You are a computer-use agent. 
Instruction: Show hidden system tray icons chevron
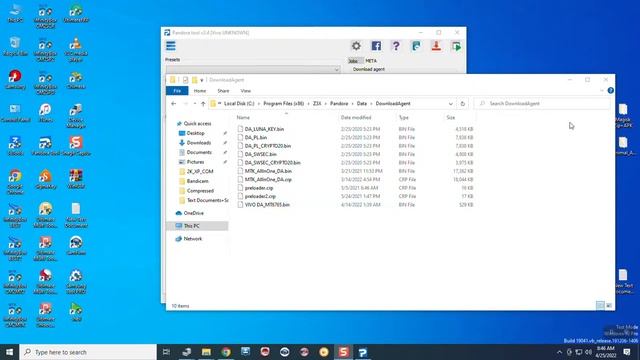click(559, 352)
